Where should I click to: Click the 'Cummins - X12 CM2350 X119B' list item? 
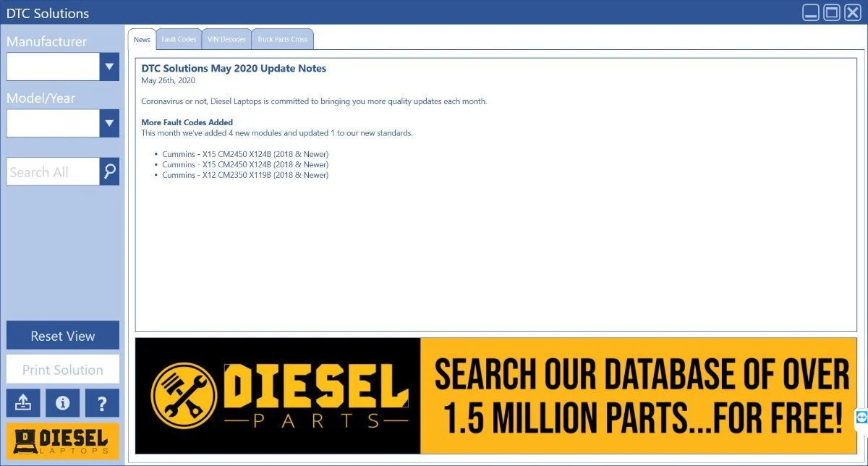[245, 175]
